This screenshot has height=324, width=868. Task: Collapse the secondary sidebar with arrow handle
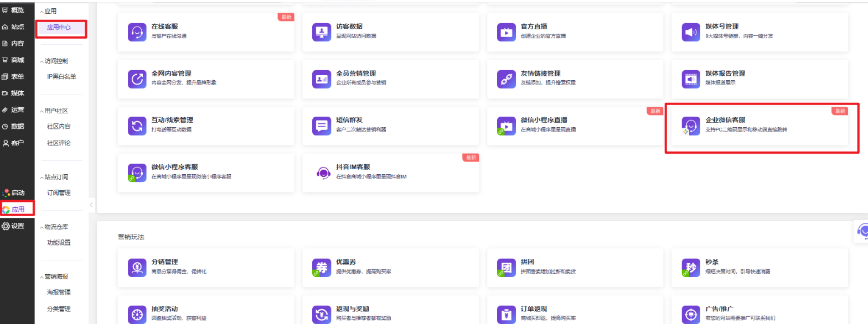[x=91, y=205]
